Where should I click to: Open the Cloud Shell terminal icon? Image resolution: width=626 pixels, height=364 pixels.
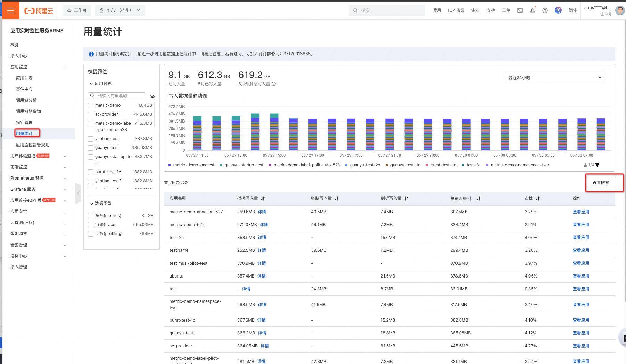click(x=520, y=10)
